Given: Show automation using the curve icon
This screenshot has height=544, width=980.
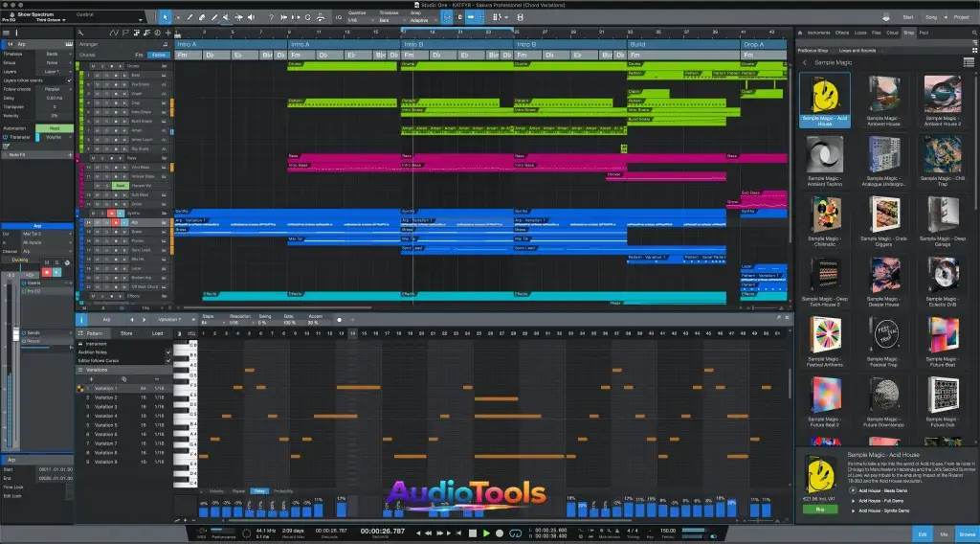Looking at the screenshot, I should click(114, 33).
